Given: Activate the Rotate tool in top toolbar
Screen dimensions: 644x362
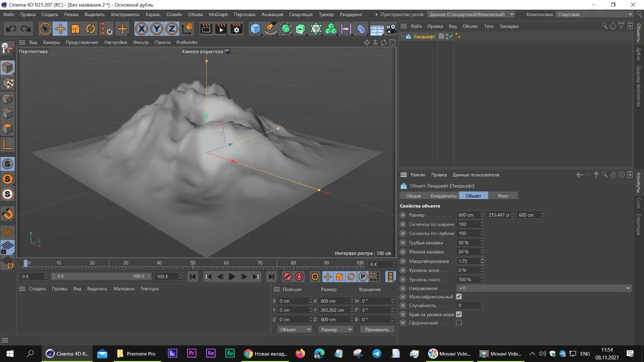Looking at the screenshot, I should (91, 29).
